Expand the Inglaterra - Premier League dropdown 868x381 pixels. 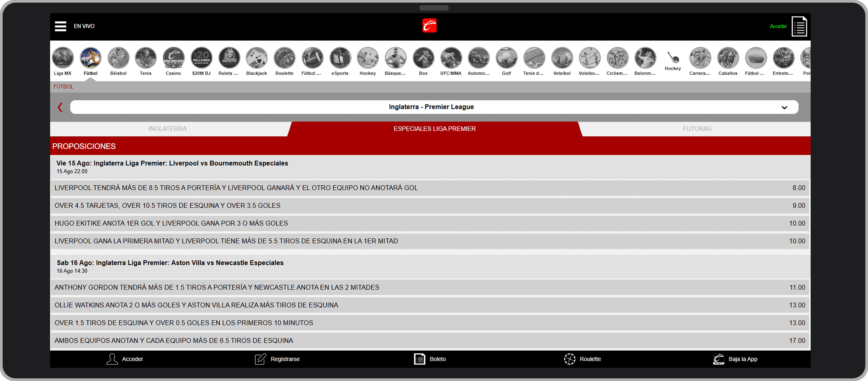434,107
